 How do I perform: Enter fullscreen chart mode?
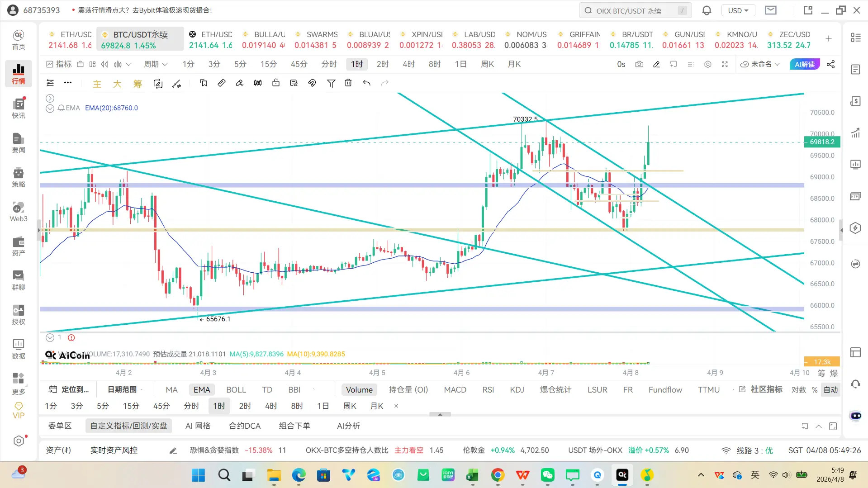pos(725,64)
